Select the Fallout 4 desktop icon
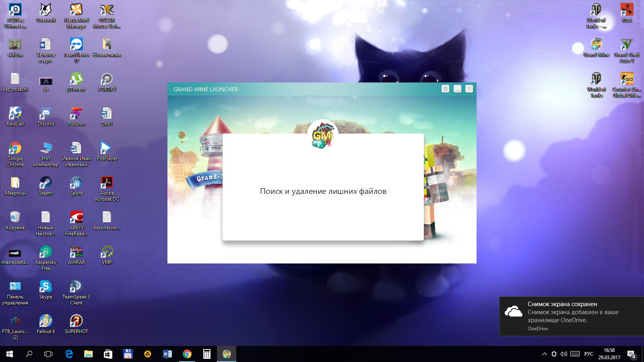The width and height of the screenshot is (644, 362). click(x=46, y=324)
